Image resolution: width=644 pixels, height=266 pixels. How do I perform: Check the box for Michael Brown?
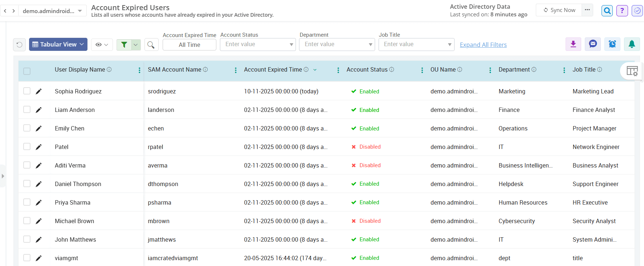27,221
